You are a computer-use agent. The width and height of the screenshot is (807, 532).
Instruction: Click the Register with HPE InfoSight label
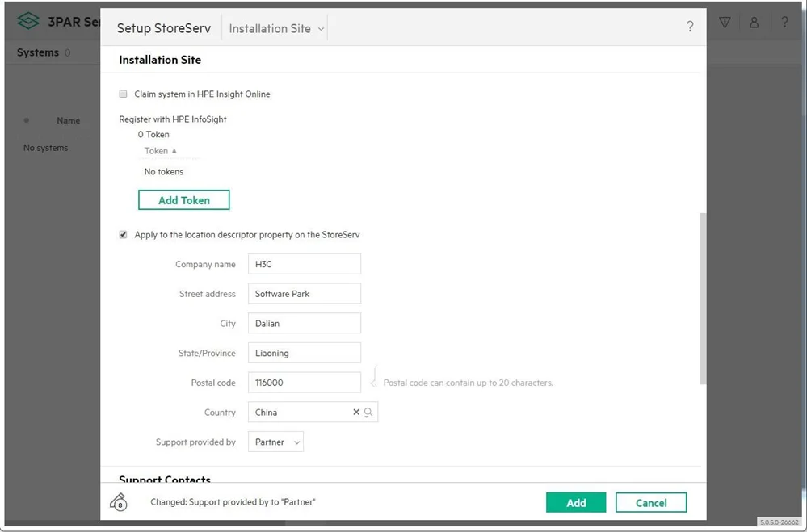tap(172, 119)
